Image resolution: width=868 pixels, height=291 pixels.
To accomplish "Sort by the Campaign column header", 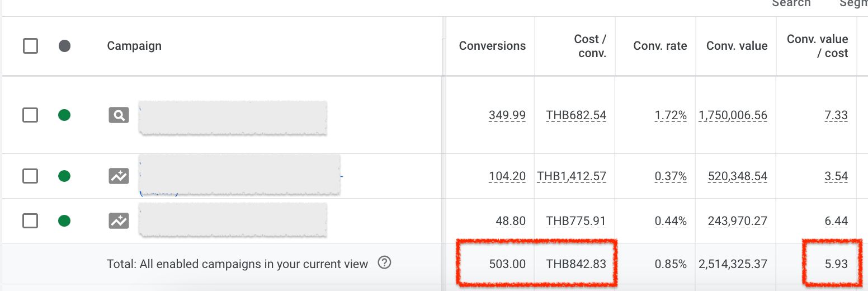I will 134,46.
